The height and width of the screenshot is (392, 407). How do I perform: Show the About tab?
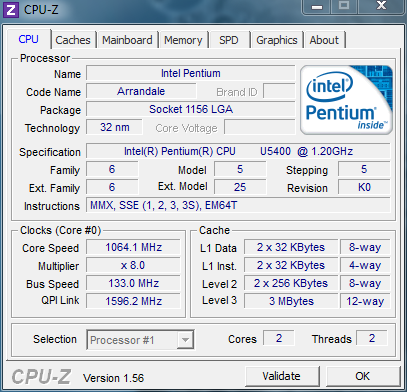click(324, 40)
